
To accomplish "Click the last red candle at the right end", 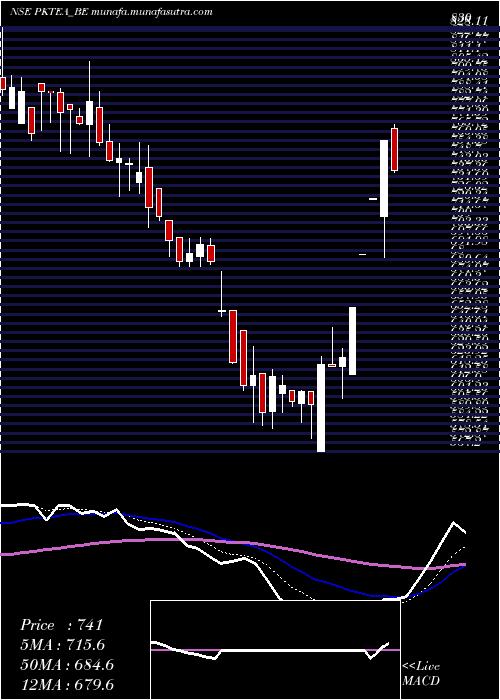I will [x=395, y=150].
